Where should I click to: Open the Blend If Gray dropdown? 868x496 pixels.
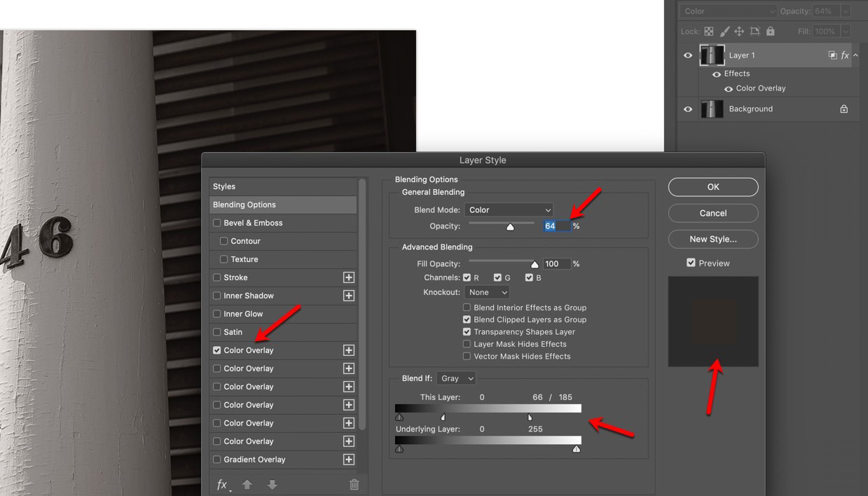coord(456,378)
